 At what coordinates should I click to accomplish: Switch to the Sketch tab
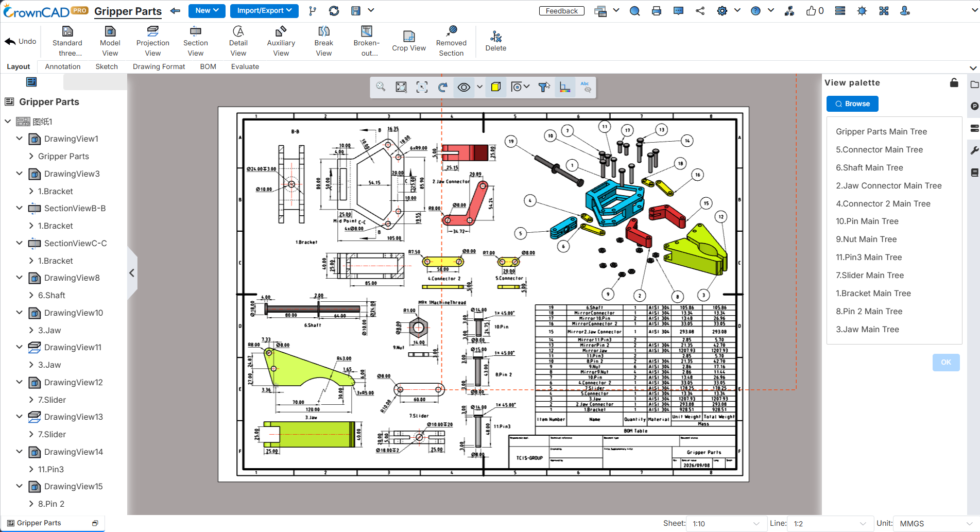pyautogui.click(x=107, y=66)
